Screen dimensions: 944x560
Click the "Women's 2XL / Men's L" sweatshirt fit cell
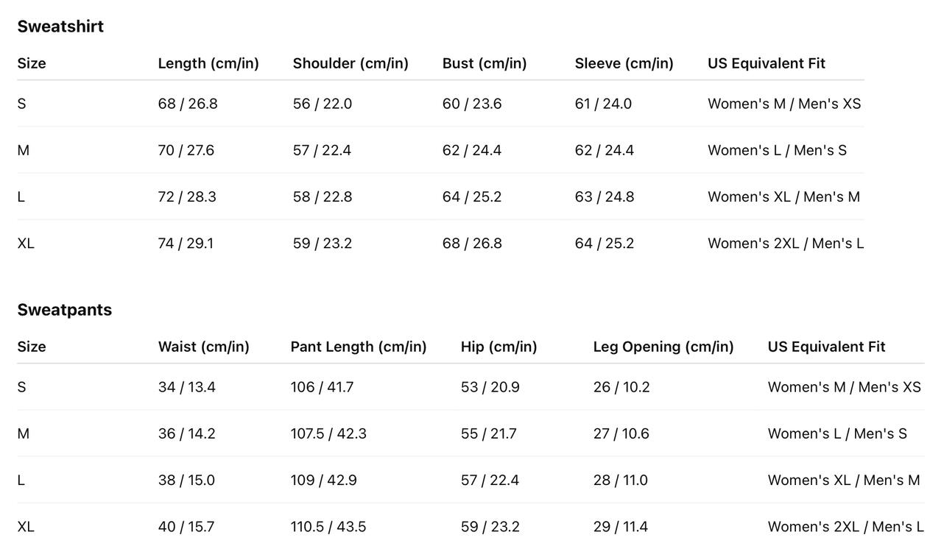[x=786, y=244]
